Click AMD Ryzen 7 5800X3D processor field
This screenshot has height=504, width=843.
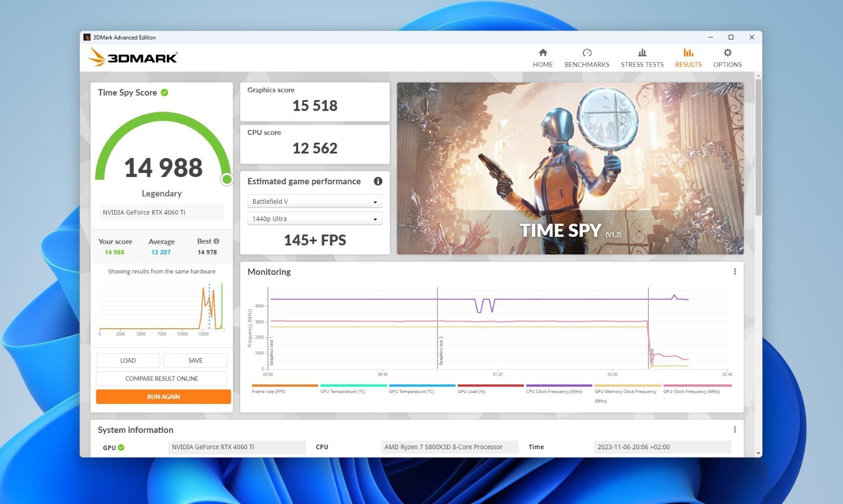tap(449, 447)
